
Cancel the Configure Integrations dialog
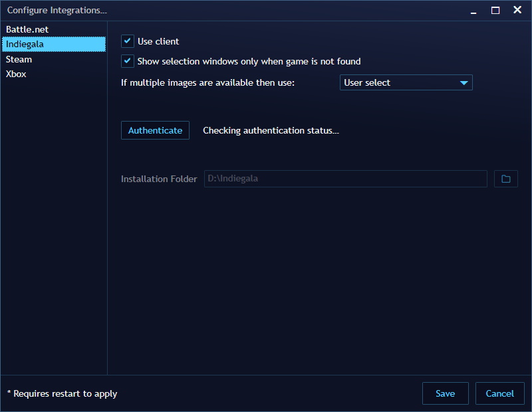click(x=500, y=393)
